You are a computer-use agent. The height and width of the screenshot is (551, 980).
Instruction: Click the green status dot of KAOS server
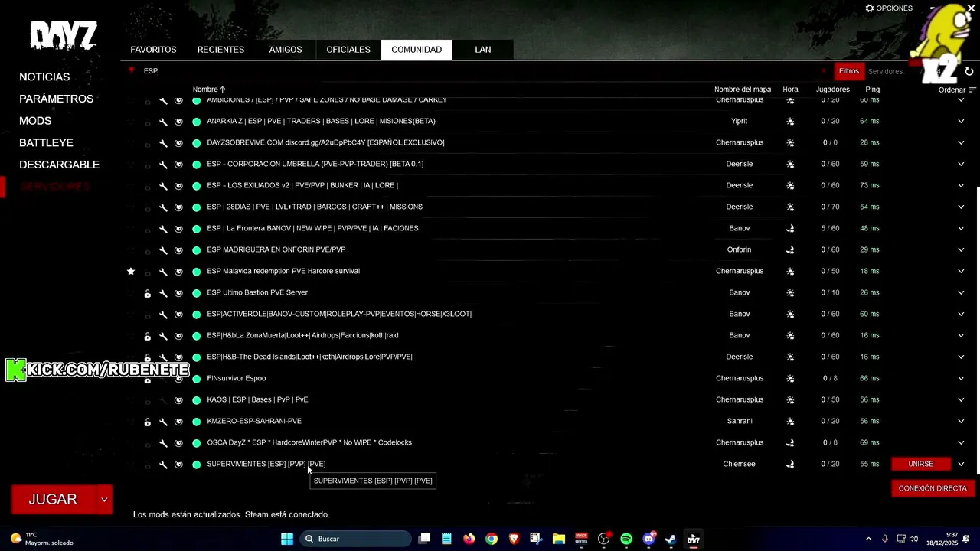click(197, 399)
